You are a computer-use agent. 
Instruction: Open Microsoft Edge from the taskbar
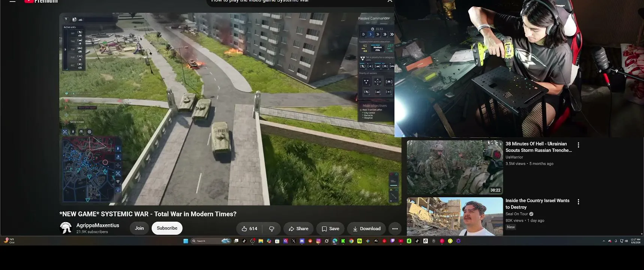335,241
